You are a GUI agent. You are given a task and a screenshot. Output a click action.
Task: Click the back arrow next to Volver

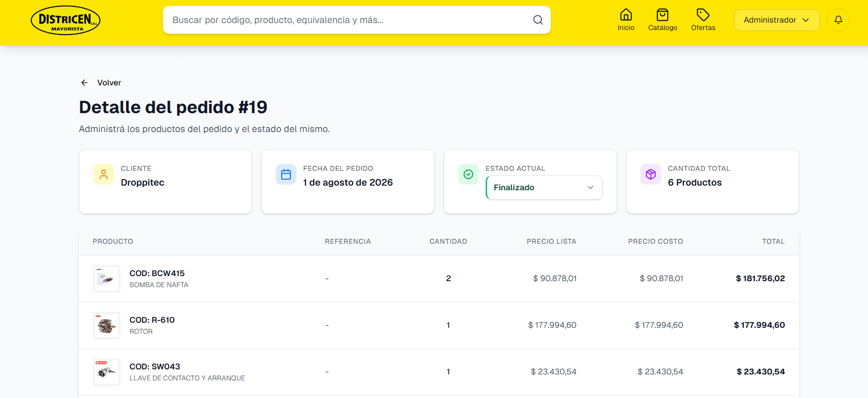tap(84, 83)
